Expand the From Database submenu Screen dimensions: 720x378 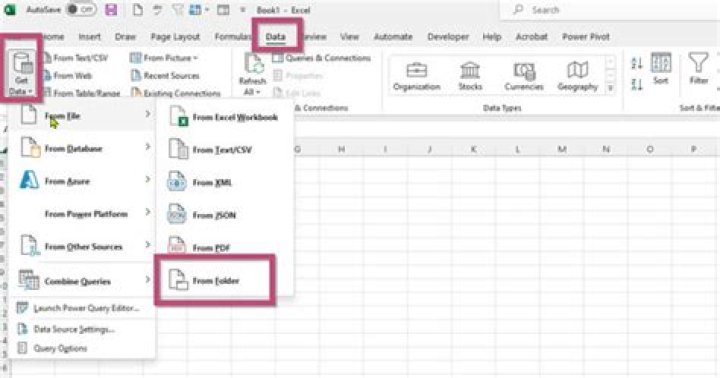(x=84, y=148)
